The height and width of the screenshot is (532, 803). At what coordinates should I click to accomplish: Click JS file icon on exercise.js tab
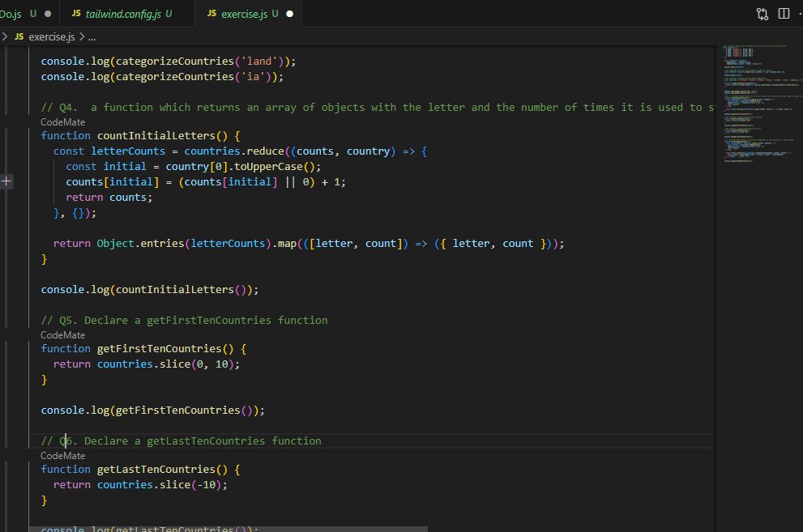[x=211, y=13]
